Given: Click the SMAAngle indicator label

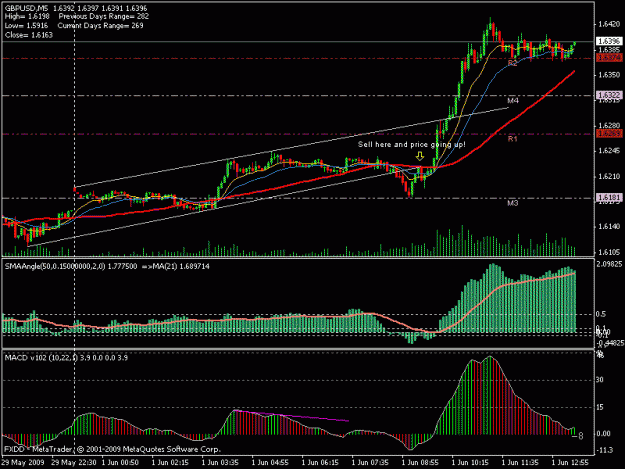Looking at the screenshot, I should coord(71,266).
